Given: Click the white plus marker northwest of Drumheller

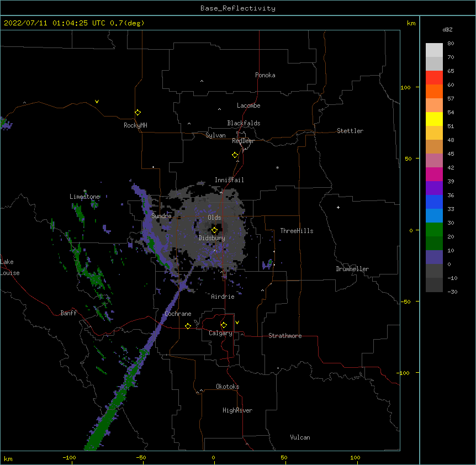Looking at the screenshot, I should point(338,207).
